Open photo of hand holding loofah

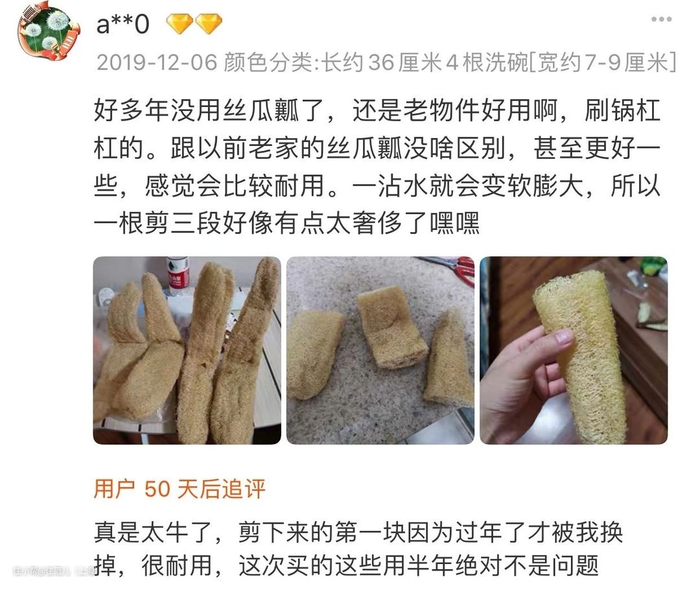[x=574, y=350]
